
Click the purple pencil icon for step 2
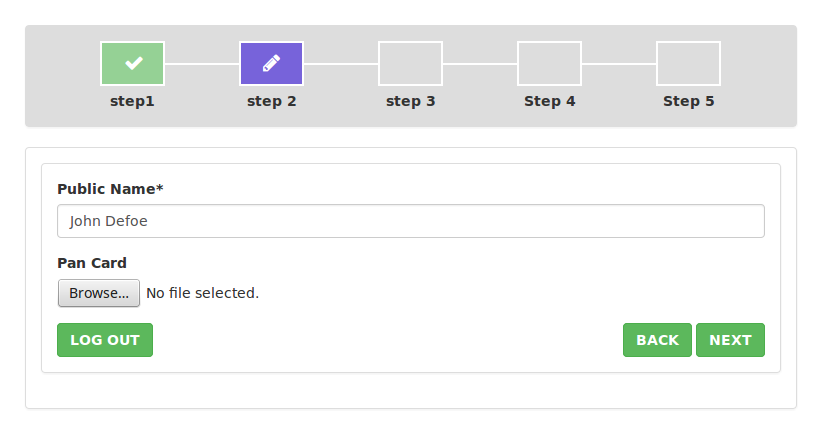(x=271, y=63)
